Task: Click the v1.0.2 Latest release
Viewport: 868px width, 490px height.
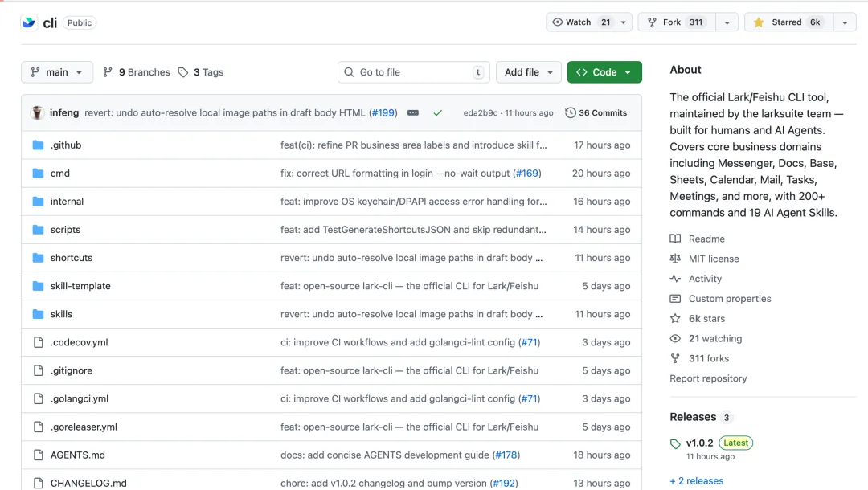Action: pyautogui.click(x=700, y=443)
